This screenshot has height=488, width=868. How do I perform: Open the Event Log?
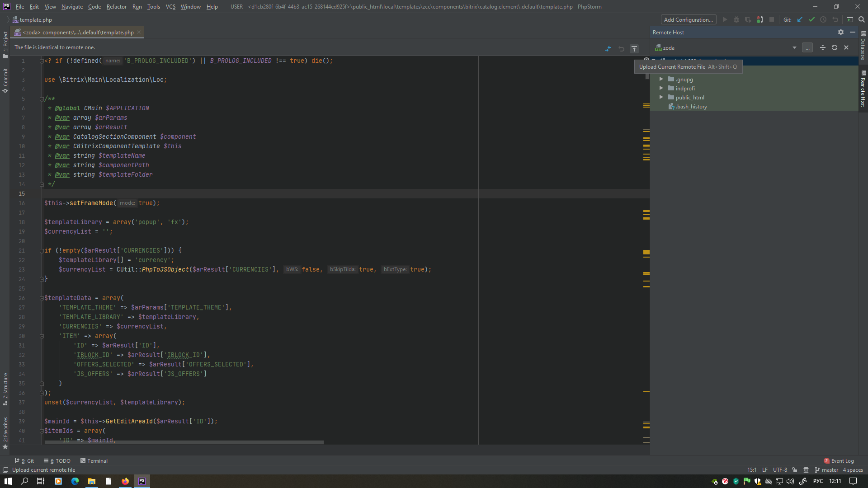(x=839, y=461)
